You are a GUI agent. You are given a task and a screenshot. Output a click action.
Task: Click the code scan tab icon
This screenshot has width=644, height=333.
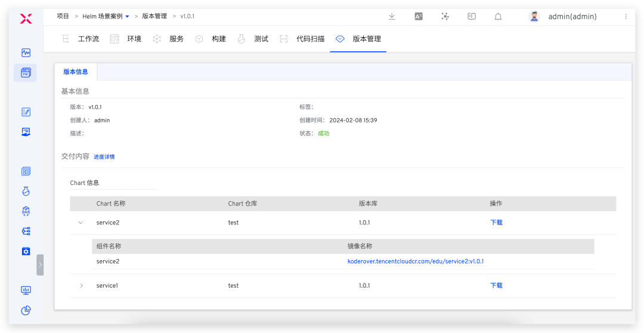pyautogui.click(x=283, y=39)
